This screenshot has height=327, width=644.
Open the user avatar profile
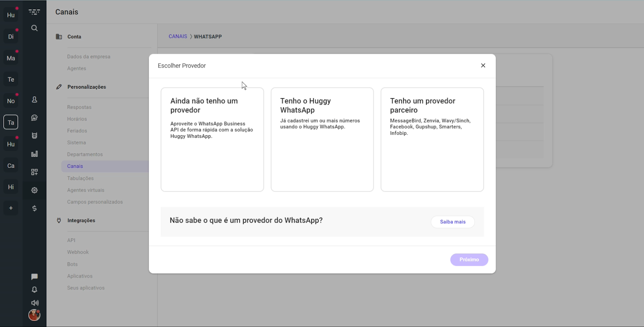[x=34, y=315]
